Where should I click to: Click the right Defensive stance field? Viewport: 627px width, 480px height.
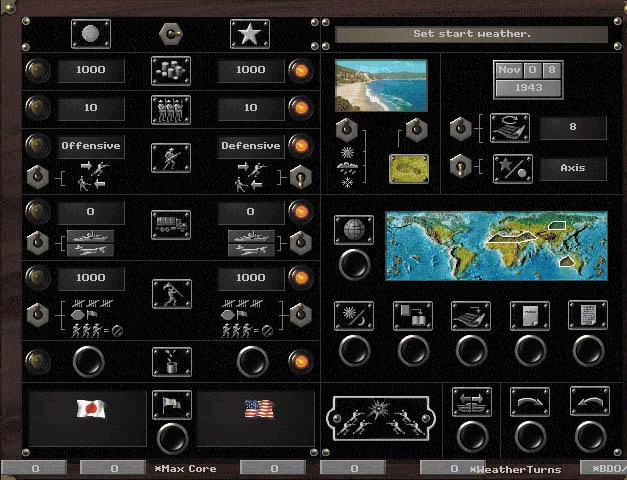[x=250, y=146]
